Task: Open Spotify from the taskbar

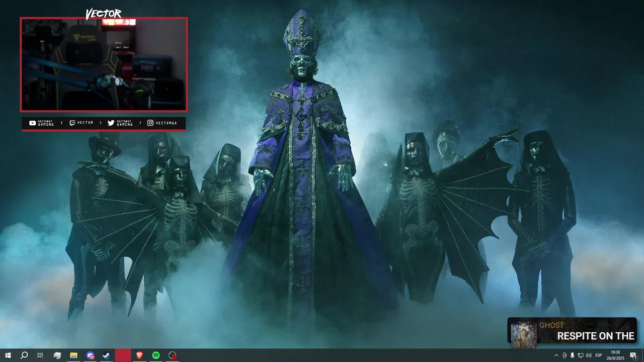Action: 156,355
